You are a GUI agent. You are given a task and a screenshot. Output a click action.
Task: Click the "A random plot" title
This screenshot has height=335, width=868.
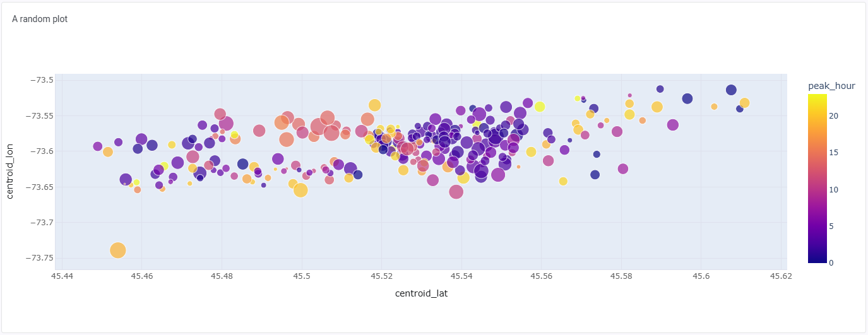click(x=40, y=19)
